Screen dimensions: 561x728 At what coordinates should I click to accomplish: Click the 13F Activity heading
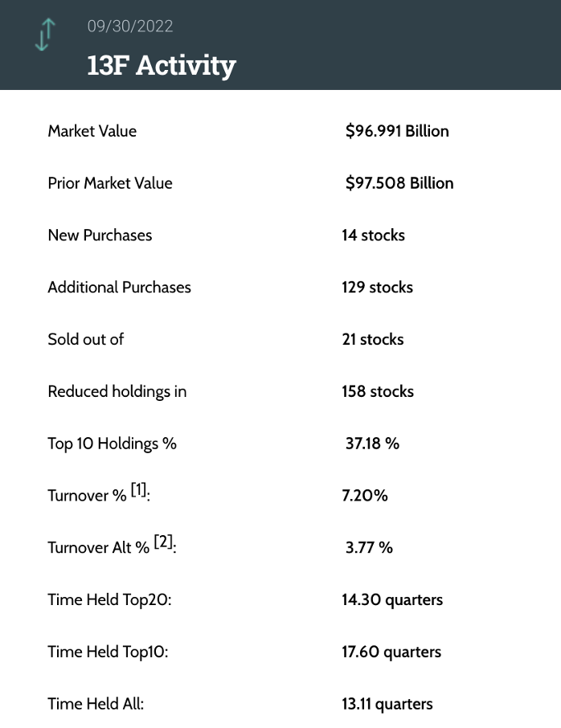pyautogui.click(x=162, y=65)
